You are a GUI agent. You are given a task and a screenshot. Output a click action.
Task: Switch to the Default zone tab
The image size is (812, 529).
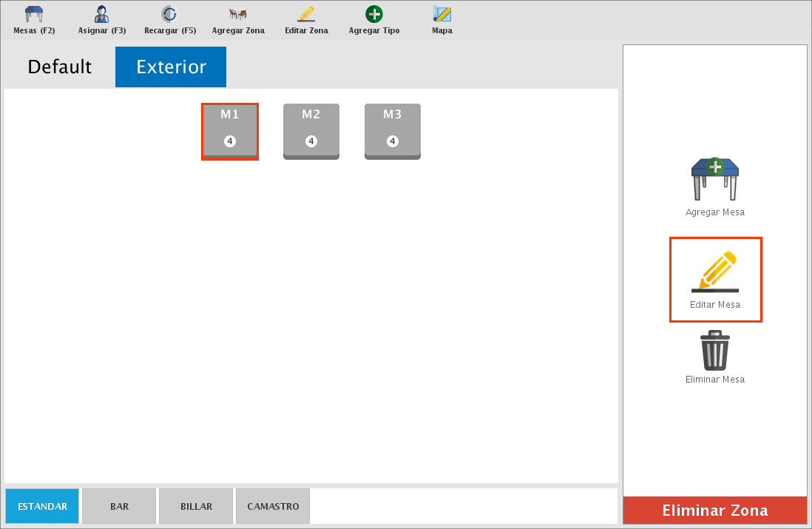point(60,67)
